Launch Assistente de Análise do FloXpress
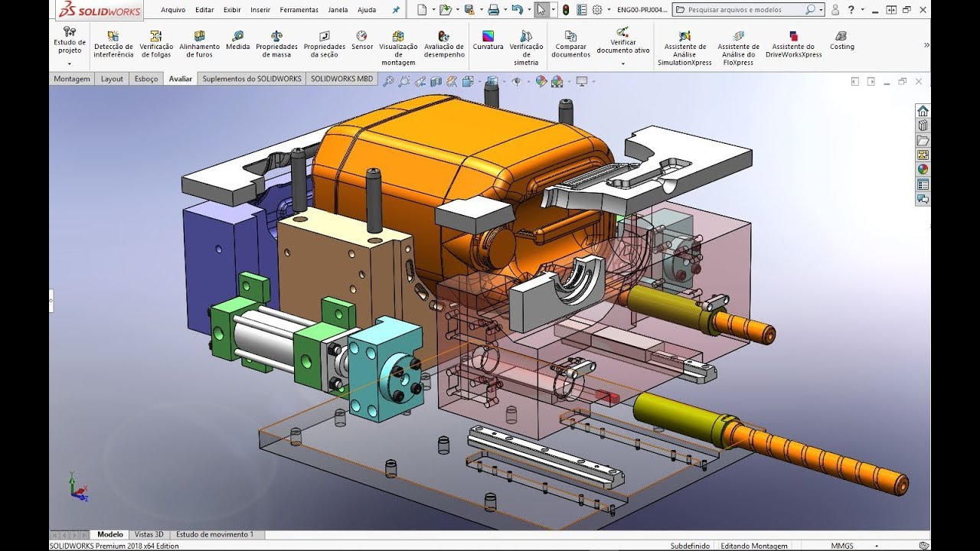980x551 pixels. (738, 48)
